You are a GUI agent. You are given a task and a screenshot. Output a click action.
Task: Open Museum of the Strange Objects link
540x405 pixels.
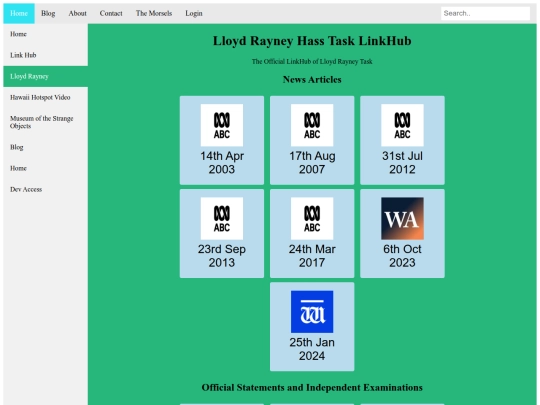(x=45, y=122)
